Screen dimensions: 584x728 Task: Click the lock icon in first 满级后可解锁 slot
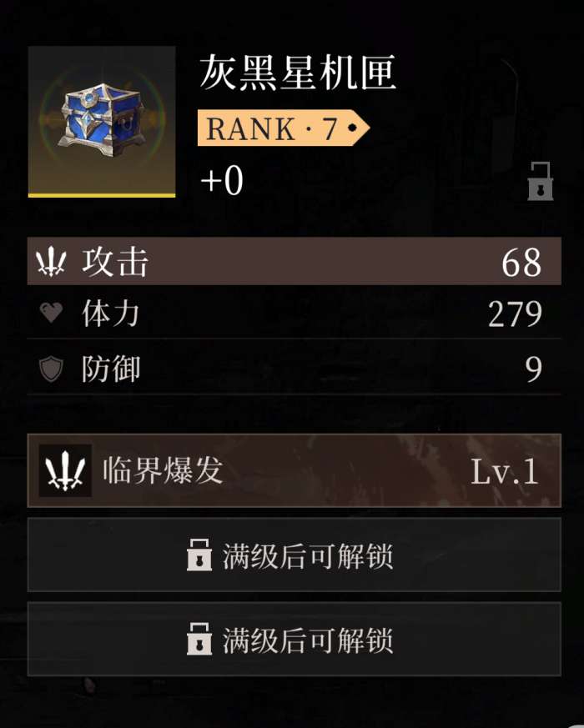pos(199,555)
